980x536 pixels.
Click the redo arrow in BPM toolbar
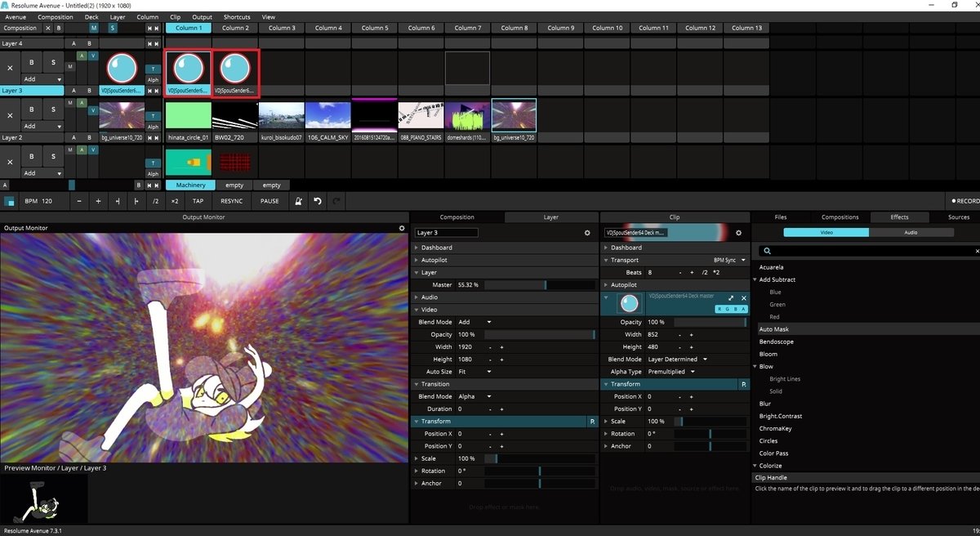point(336,201)
